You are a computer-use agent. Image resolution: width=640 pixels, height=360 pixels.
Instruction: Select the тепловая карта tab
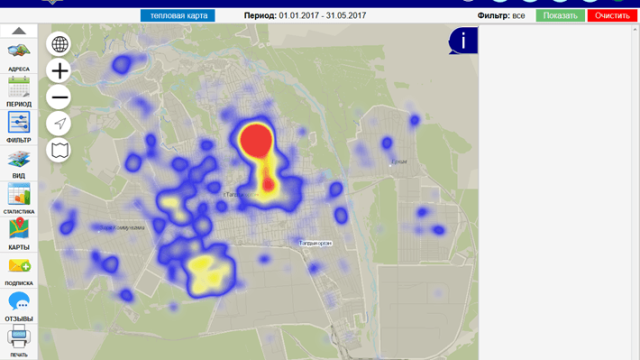pos(178,16)
